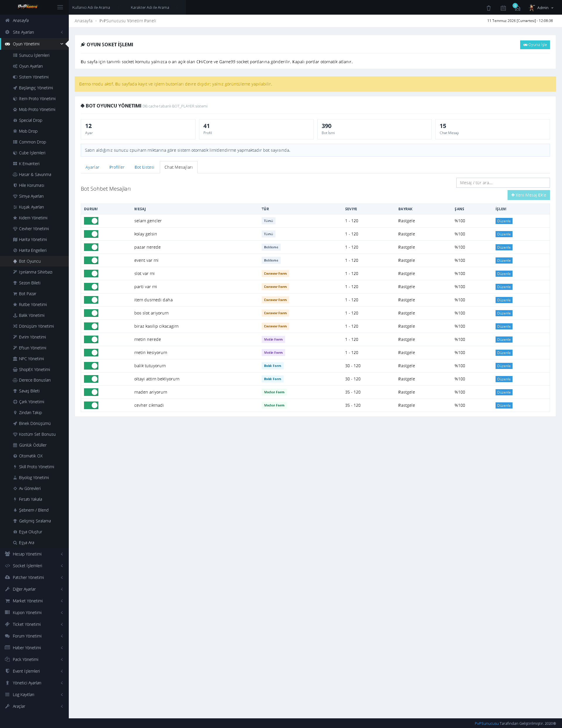
Task: Open the calendar icon in top bar
Action: (503, 8)
